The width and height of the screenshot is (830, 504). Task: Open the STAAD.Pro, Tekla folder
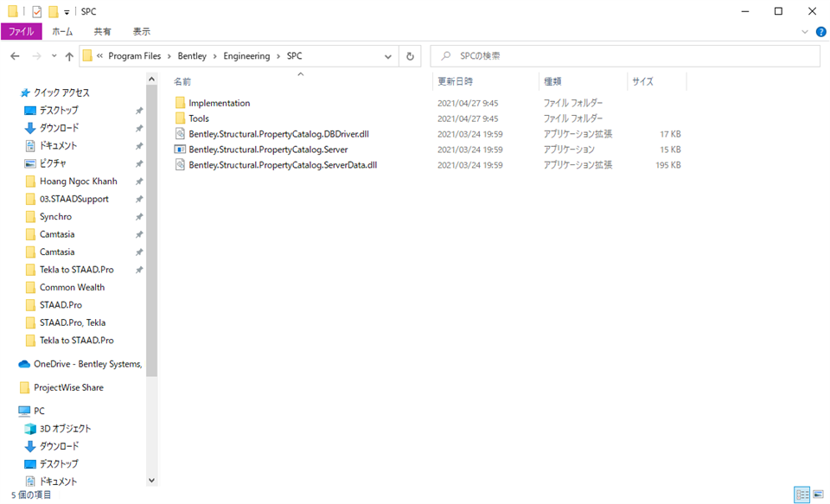pyautogui.click(x=73, y=322)
